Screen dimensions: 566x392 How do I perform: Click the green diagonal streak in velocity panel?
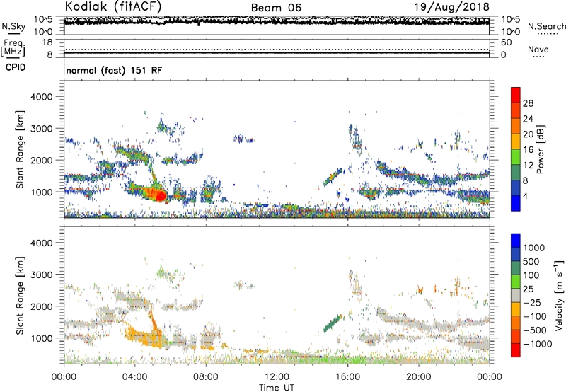click(x=333, y=323)
